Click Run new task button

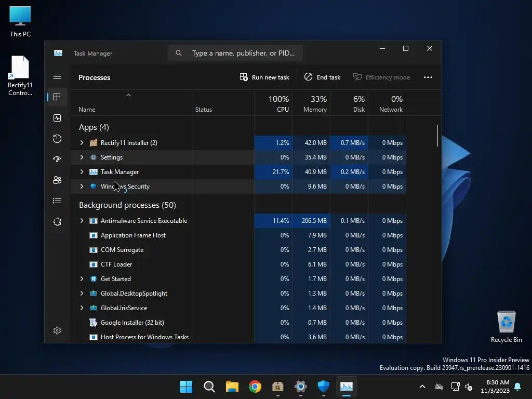[264, 77]
